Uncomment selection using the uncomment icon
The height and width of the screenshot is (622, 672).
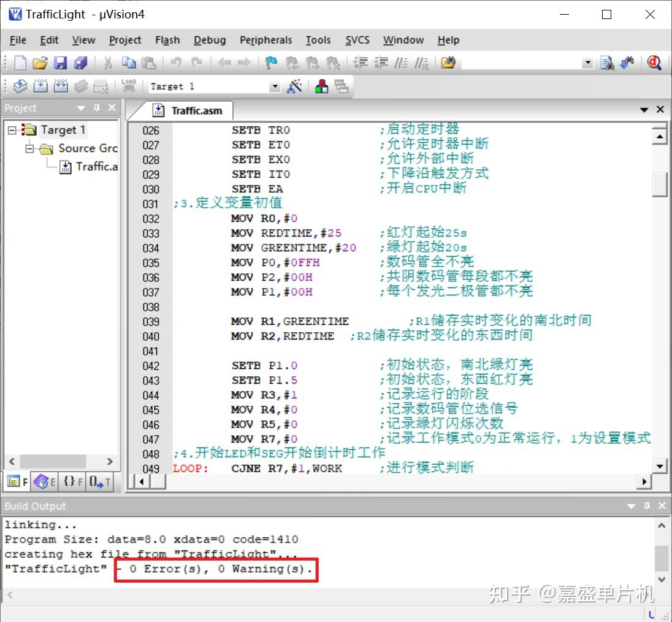click(422, 63)
